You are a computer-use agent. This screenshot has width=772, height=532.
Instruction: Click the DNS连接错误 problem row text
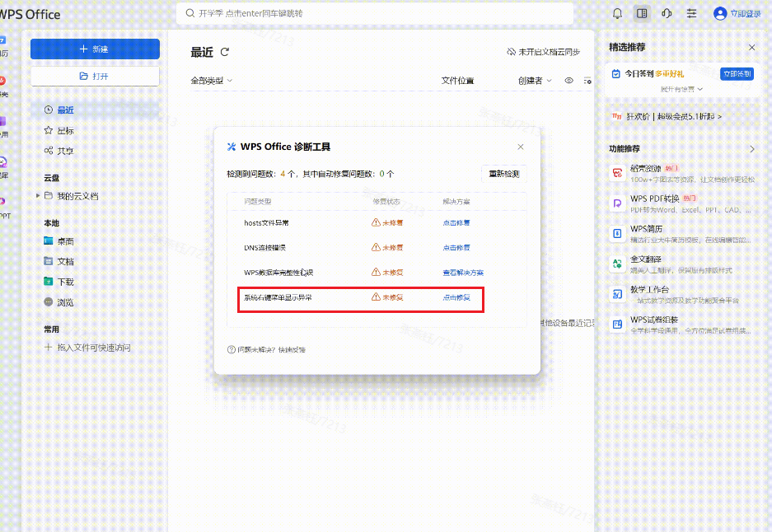coord(264,248)
